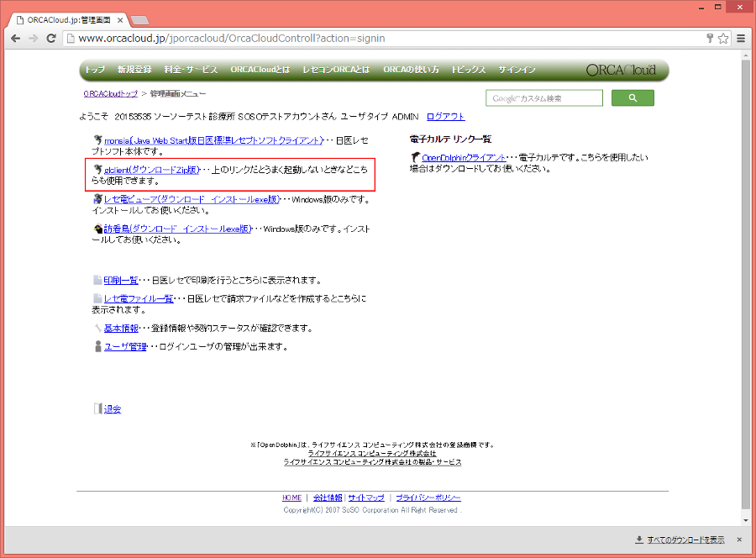756x558 pixels.
Task: Click the gclient elephant download icon
Action: 97,169
